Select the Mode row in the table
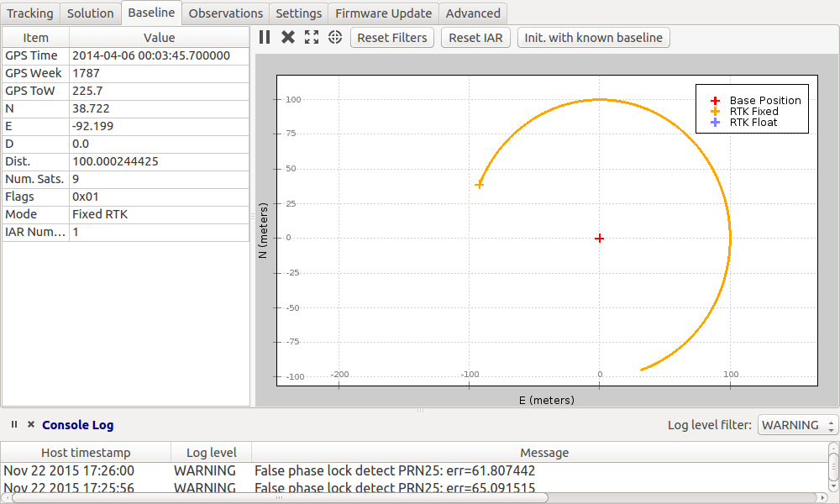The image size is (840, 504). coord(126,214)
